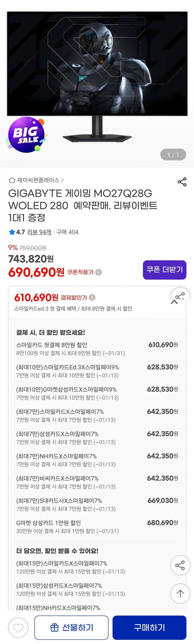Select the G마켓 삼성카드 1만원 할인 offer

coord(97,527)
